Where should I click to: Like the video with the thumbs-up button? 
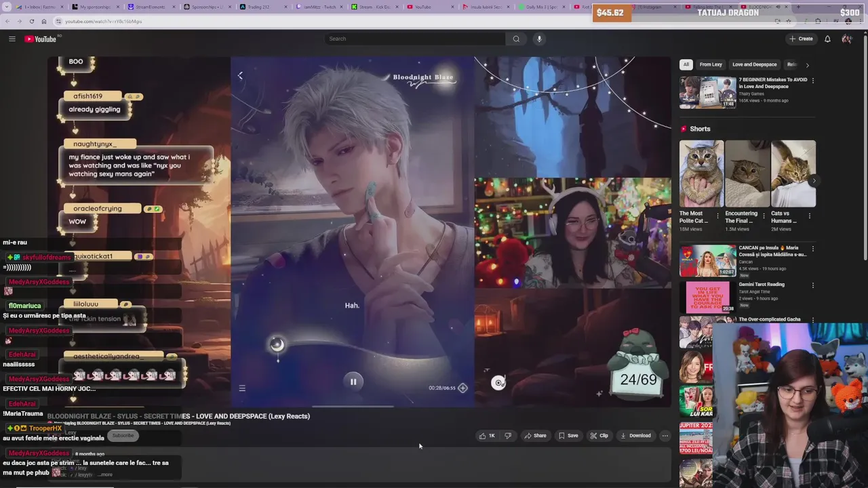point(487,436)
